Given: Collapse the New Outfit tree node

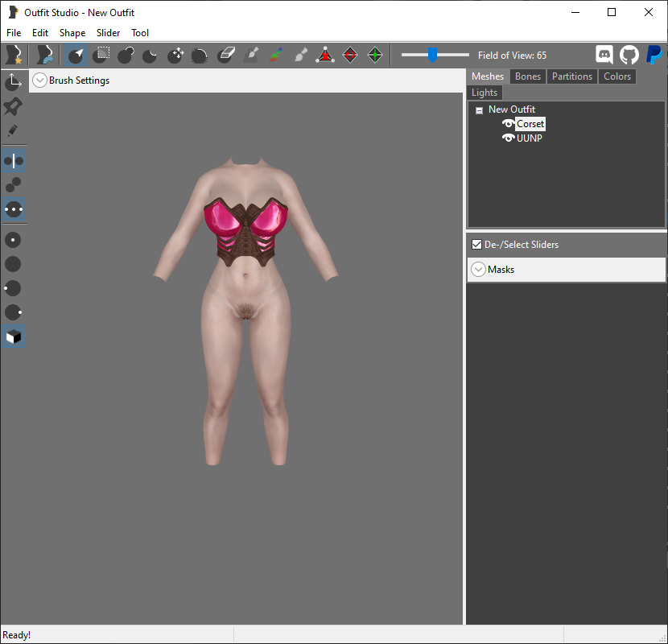Looking at the screenshot, I should tap(480, 110).
